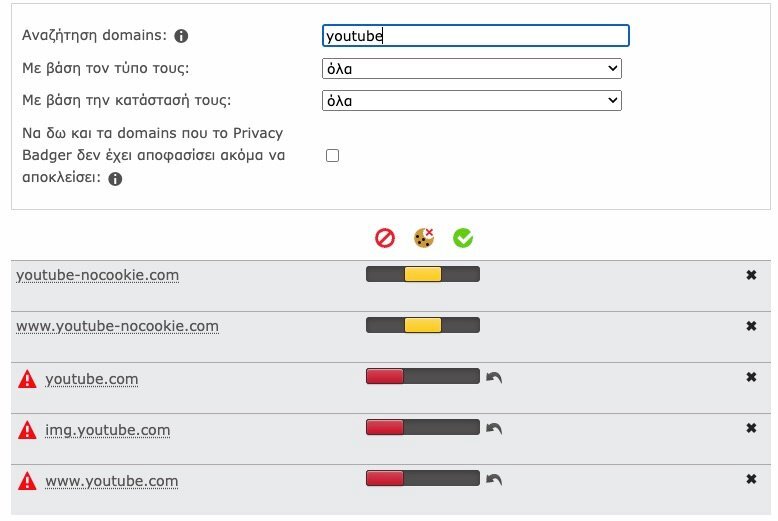Click the cookie block icon in header
The image size is (778, 521).
[x=424, y=238]
